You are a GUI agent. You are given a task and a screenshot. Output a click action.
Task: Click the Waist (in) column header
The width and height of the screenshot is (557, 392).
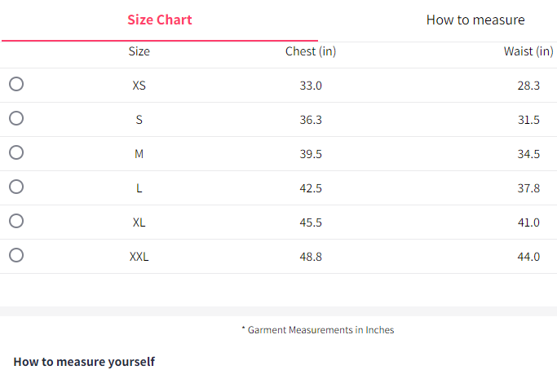528,51
